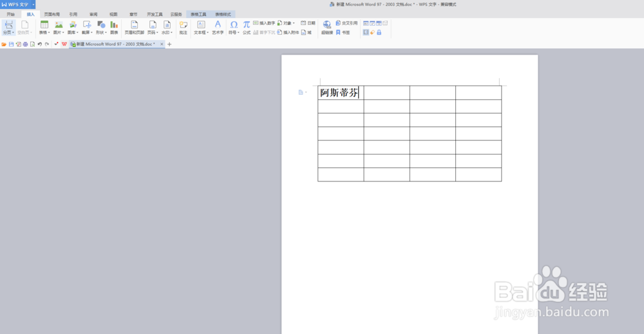Click 插入附件 insert attachment button
644x334 pixels.
click(288, 32)
